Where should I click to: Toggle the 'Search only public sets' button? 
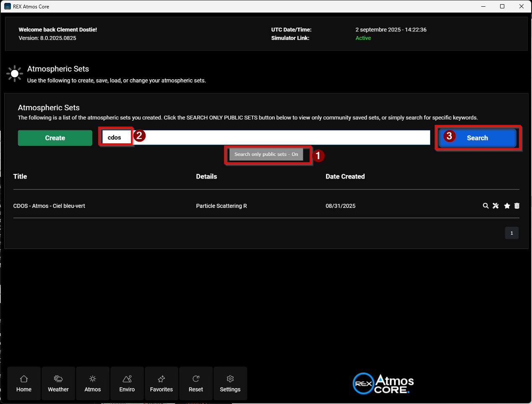click(x=266, y=154)
